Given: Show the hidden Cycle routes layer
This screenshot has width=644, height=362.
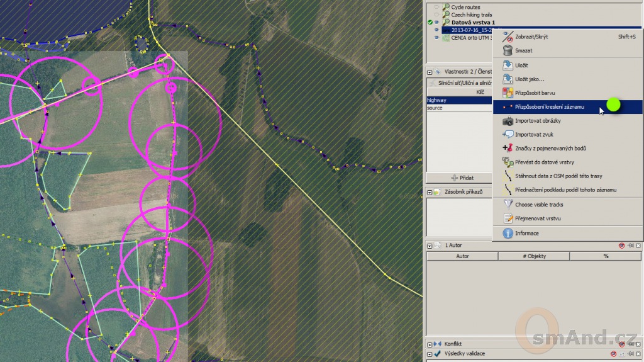Looking at the screenshot, I should [x=436, y=7].
